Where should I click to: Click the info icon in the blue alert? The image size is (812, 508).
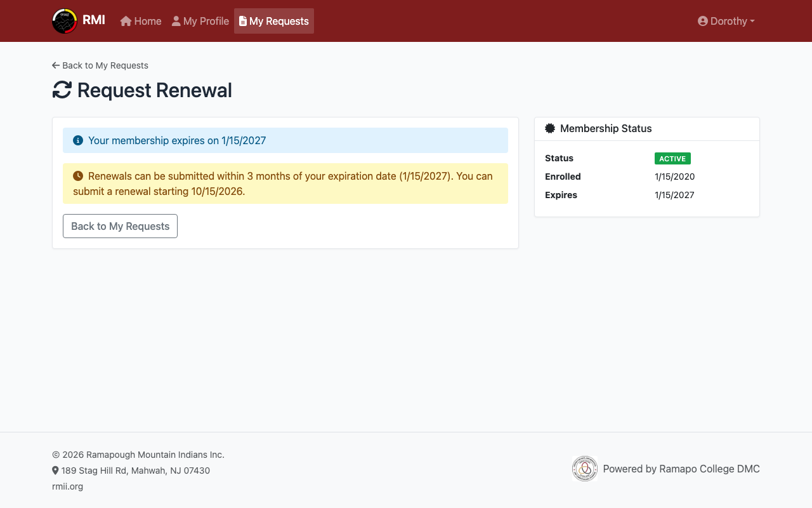point(77,140)
